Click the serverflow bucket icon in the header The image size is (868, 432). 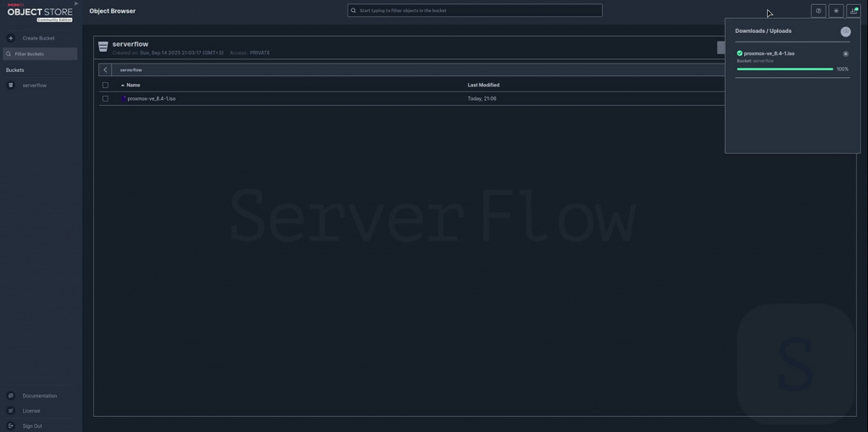(x=103, y=47)
